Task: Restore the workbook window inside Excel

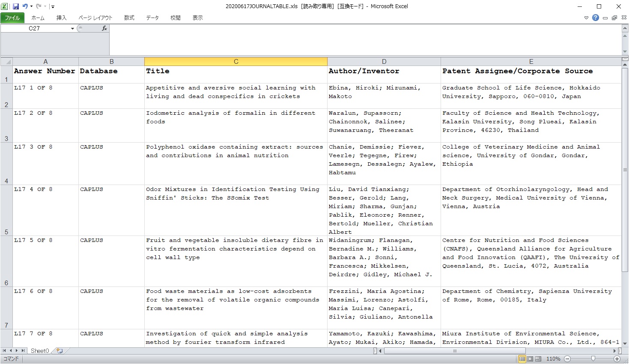Action: (614, 18)
